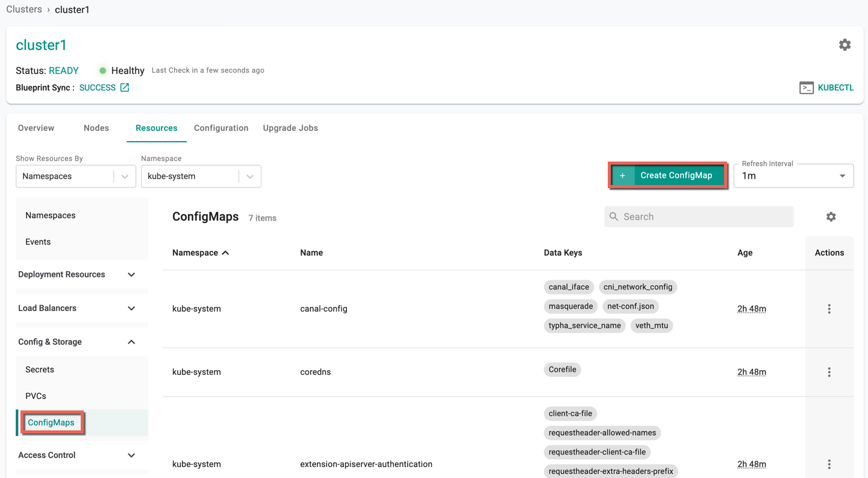The height and width of the screenshot is (478, 868).
Task: Click the green Healthy status indicator
Action: pyautogui.click(x=103, y=71)
